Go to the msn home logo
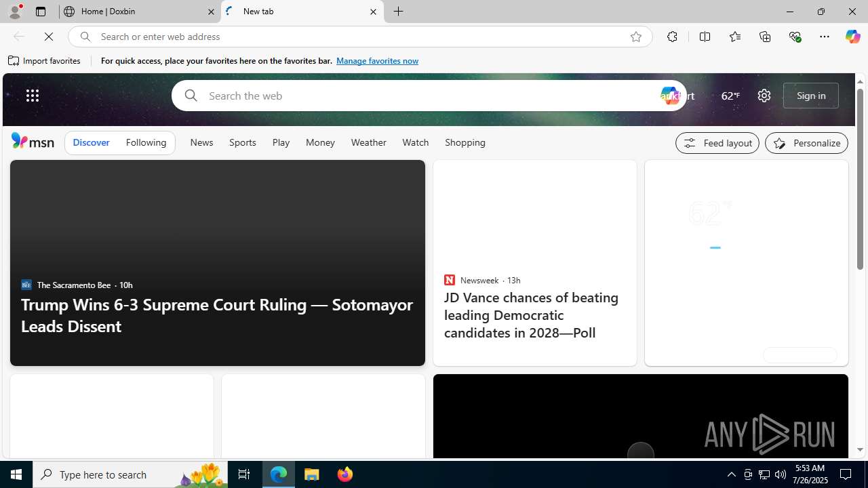Image resolution: width=868 pixels, height=488 pixels. coord(33,141)
